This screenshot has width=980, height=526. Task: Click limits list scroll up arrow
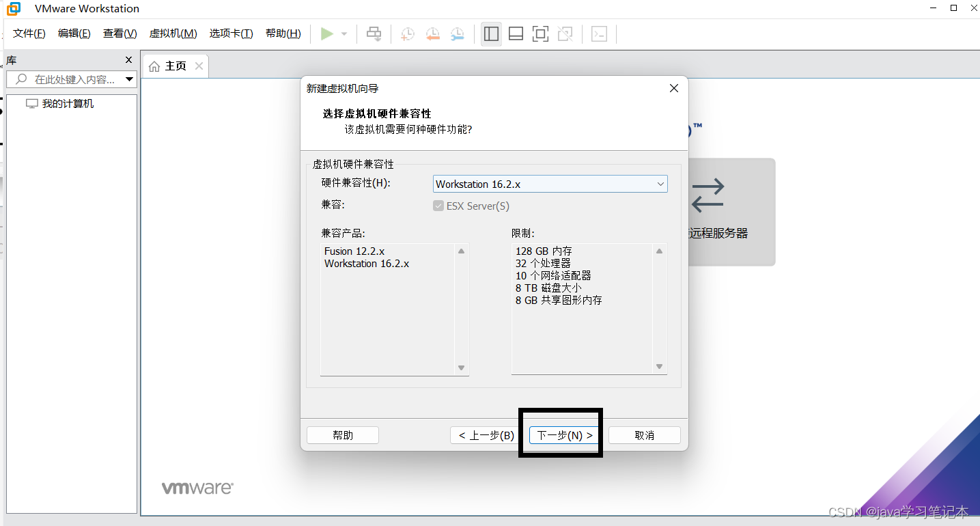[x=660, y=251]
